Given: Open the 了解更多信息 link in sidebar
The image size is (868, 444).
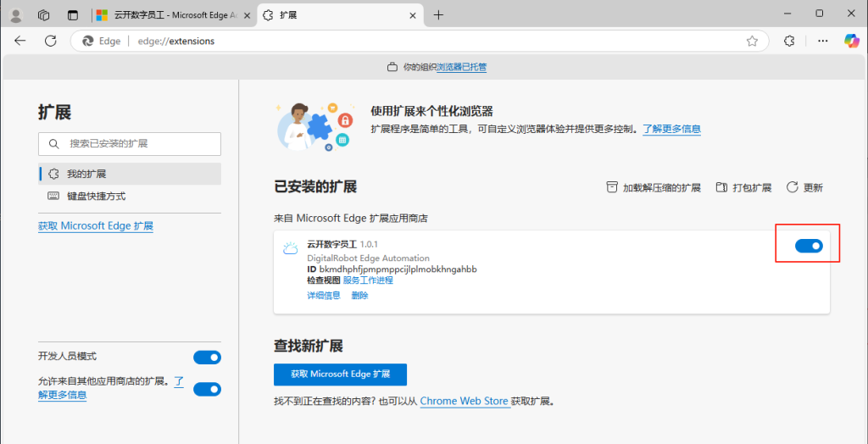Looking at the screenshot, I should 63,395.
